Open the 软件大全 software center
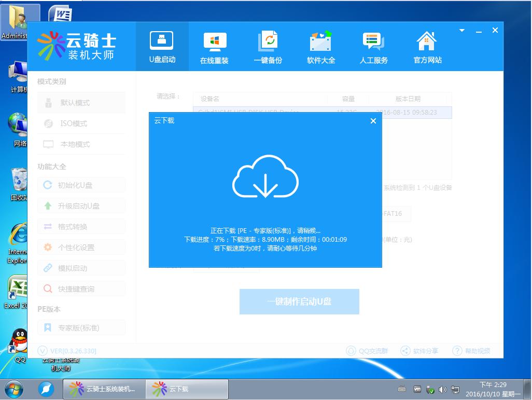Viewport: 532px width, 400px height. point(321,46)
